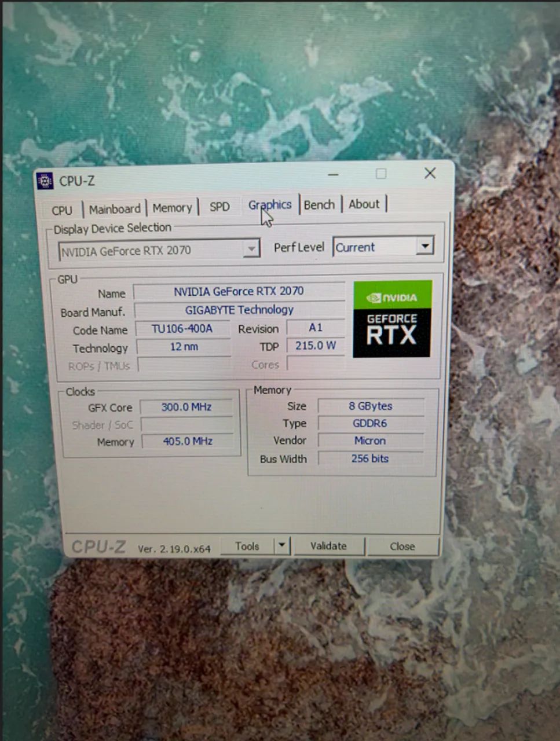Click the GPU Name field
Image resolution: width=560 pixels, height=741 pixels.
click(x=239, y=291)
